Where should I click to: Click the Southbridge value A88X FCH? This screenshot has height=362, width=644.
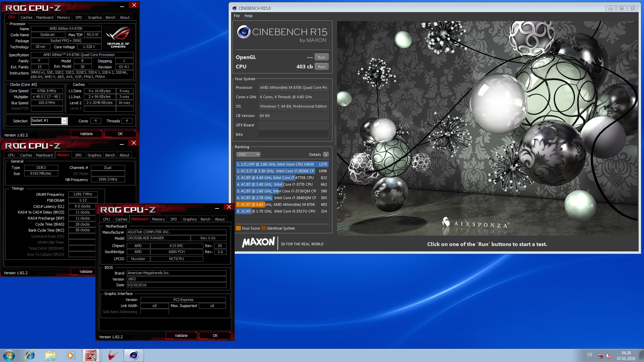176,252
